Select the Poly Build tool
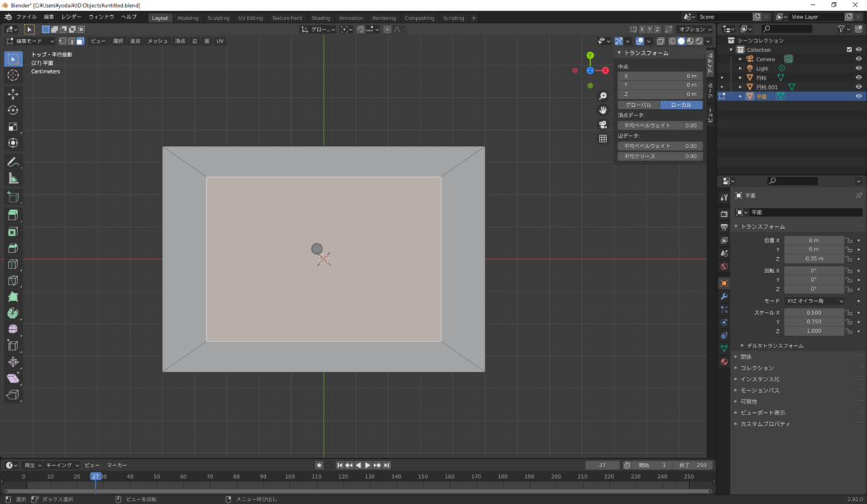 coord(13,297)
